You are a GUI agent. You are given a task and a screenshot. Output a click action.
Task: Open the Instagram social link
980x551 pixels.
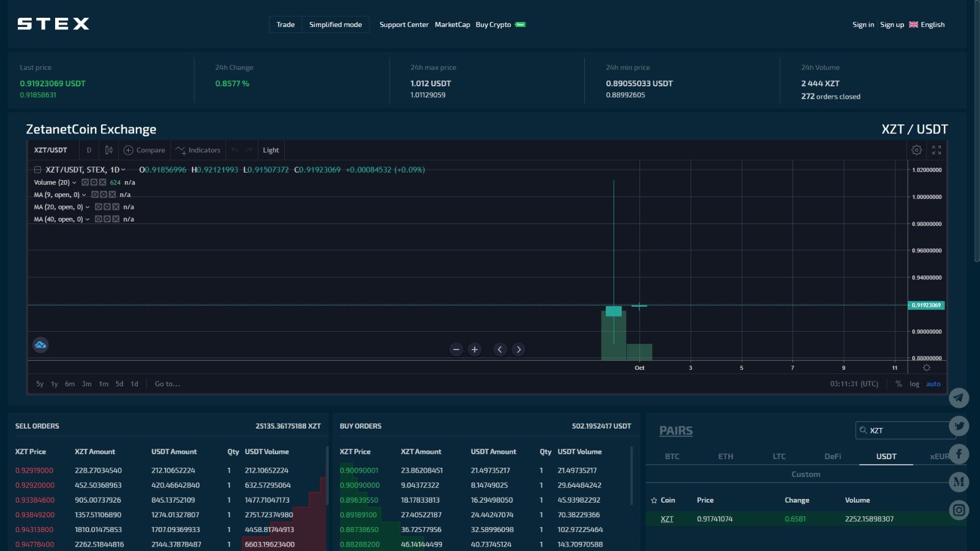(x=959, y=510)
